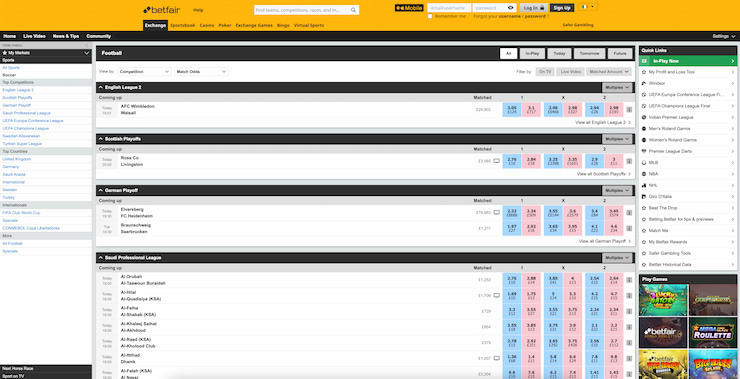Open the Matched Amount filter dropdown
This screenshot has height=379, width=740.
[x=609, y=72]
